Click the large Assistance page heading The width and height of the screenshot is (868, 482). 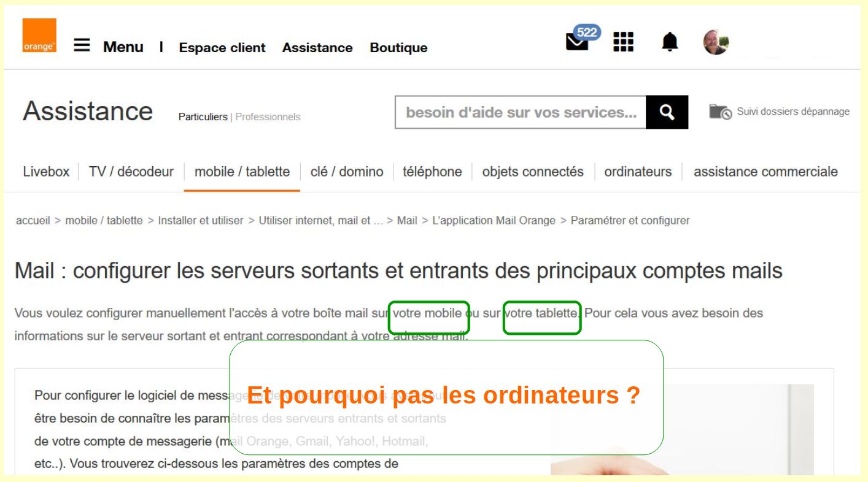click(88, 111)
